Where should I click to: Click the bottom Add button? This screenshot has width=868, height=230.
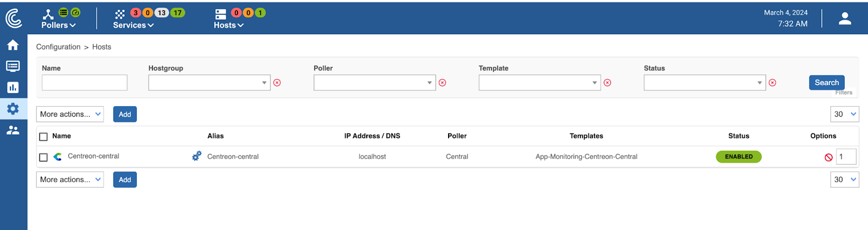pyautogui.click(x=125, y=180)
